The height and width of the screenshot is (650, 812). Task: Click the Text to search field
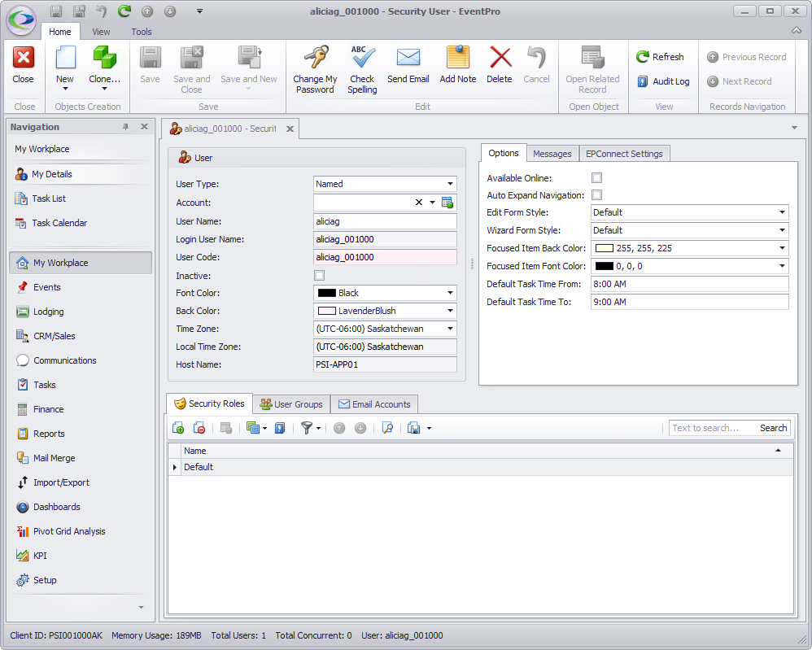[712, 428]
